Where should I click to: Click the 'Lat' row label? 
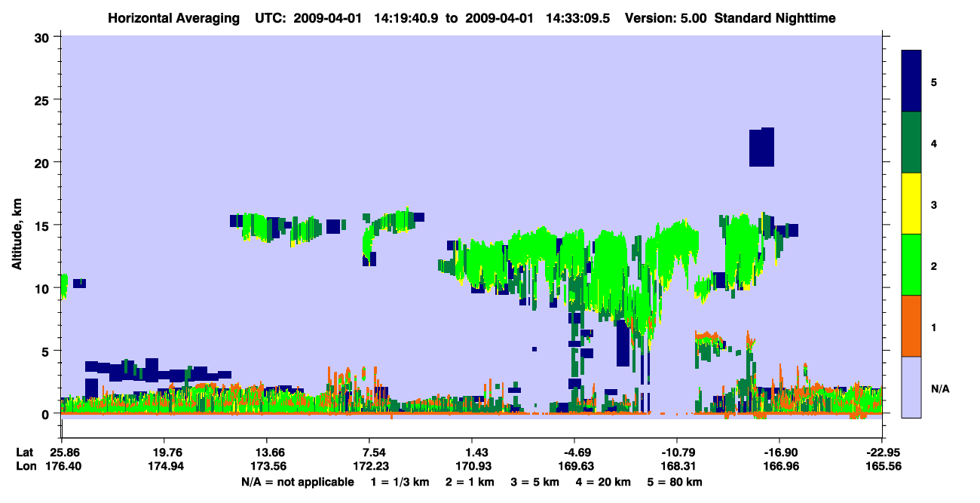25,452
